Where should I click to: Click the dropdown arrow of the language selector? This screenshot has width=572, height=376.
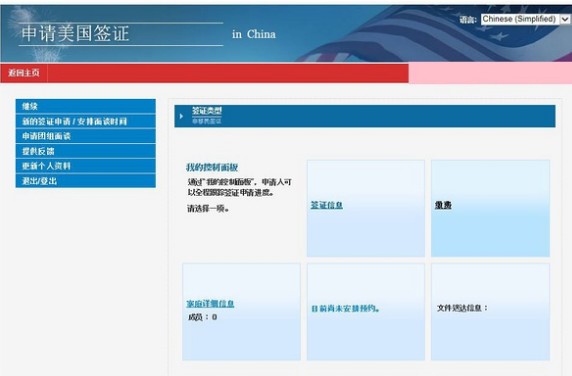click(565, 19)
